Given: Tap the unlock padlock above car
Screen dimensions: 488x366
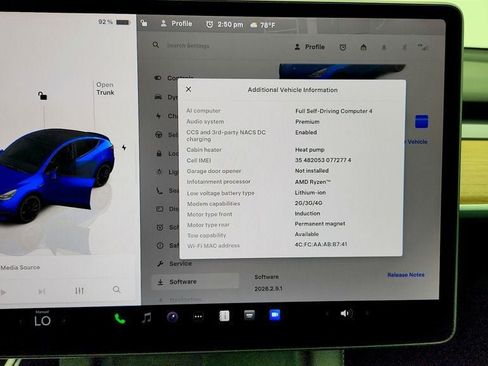Looking at the screenshot, I should (x=42, y=96).
